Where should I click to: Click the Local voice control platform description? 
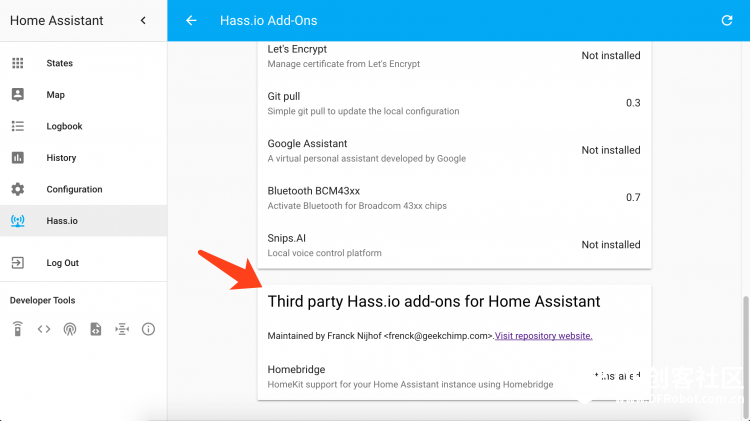tap(324, 253)
